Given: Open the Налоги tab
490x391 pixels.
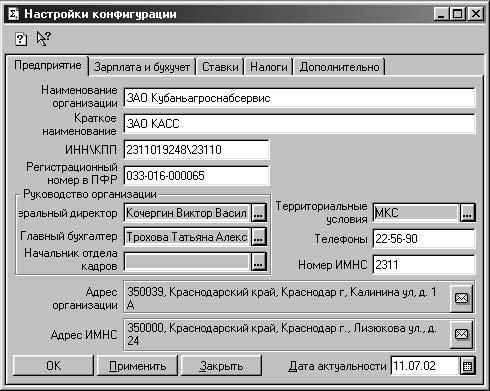Looking at the screenshot, I should point(269,67).
